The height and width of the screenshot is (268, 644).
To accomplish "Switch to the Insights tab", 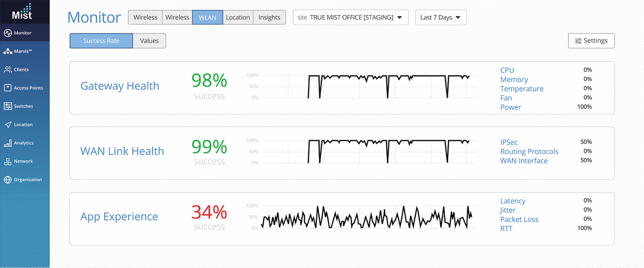I will tap(269, 17).
